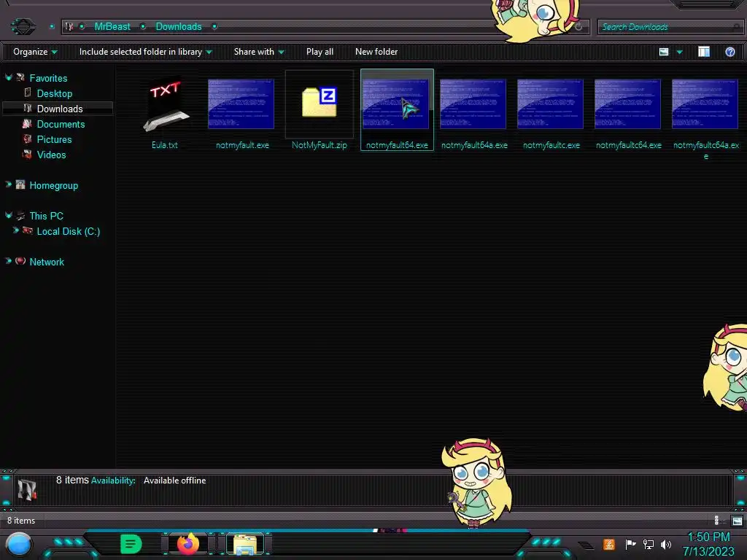The height and width of the screenshot is (560, 747).
Task: Collapse the This PC tree node
Action: 9,215
